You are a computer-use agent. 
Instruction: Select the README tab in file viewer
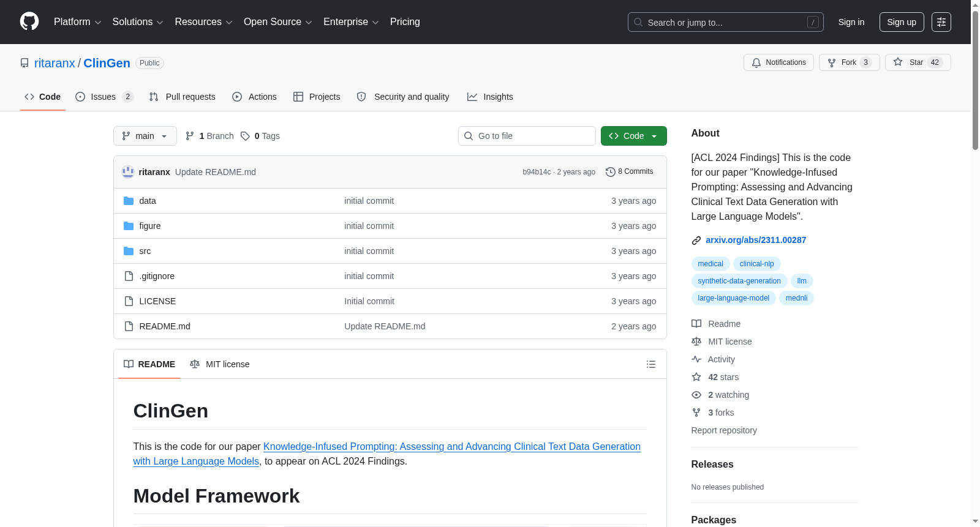[x=149, y=364]
